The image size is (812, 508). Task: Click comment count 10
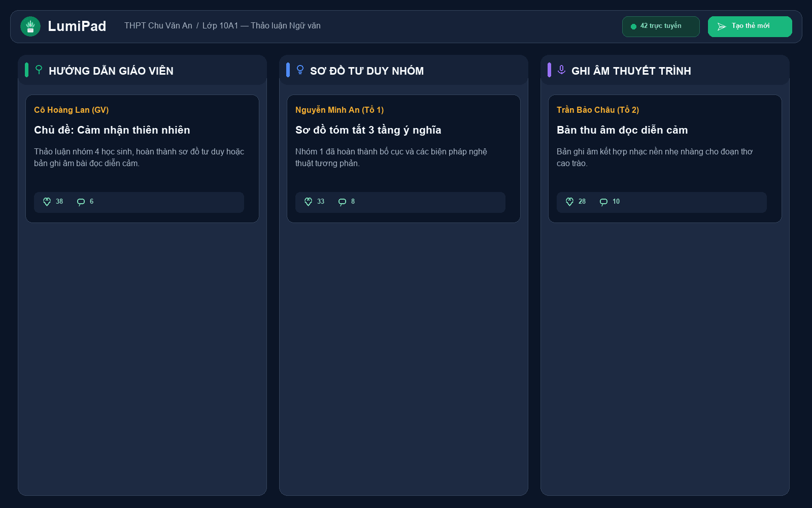(x=616, y=202)
